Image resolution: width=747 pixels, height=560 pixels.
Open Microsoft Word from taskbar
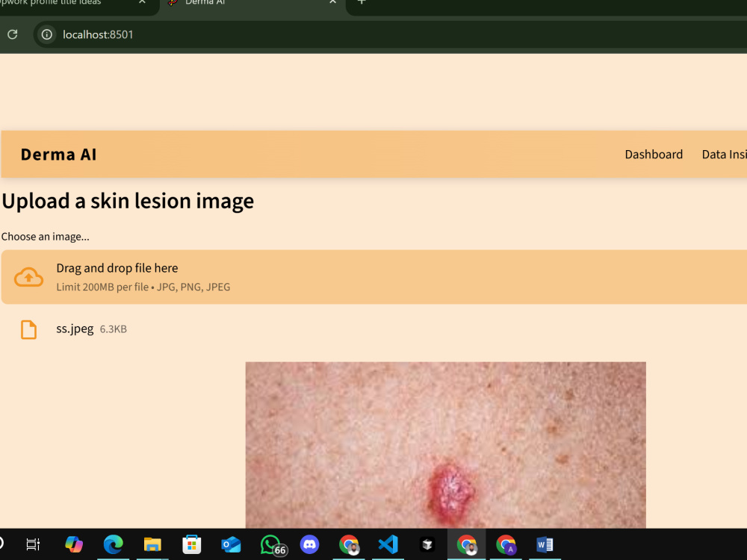point(545,544)
